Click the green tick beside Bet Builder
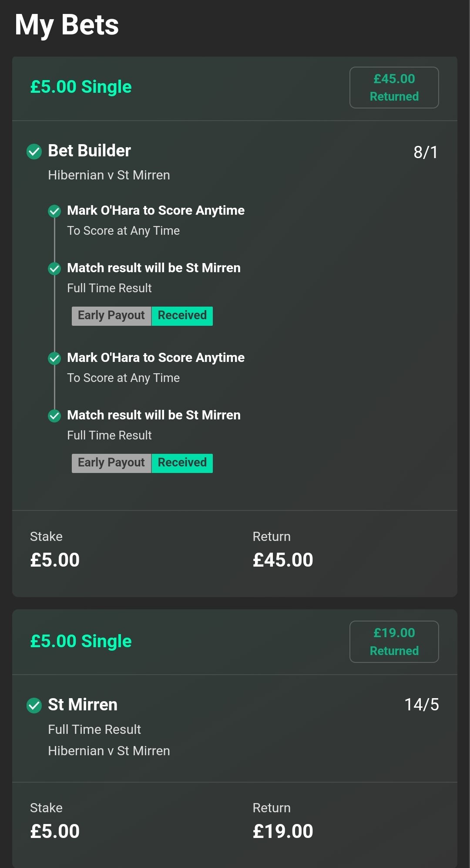Viewport: 470px width, 868px height. coord(34,152)
